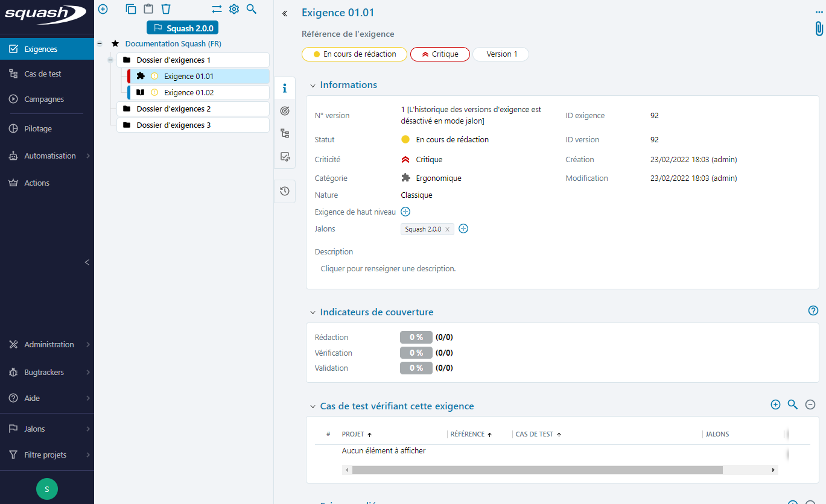Click the search magnifier in tree toolbar
Image resolution: width=826 pixels, height=504 pixels.
point(252,9)
